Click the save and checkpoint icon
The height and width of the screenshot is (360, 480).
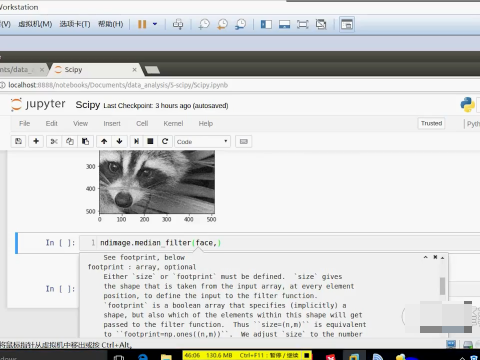tap(18, 141)
